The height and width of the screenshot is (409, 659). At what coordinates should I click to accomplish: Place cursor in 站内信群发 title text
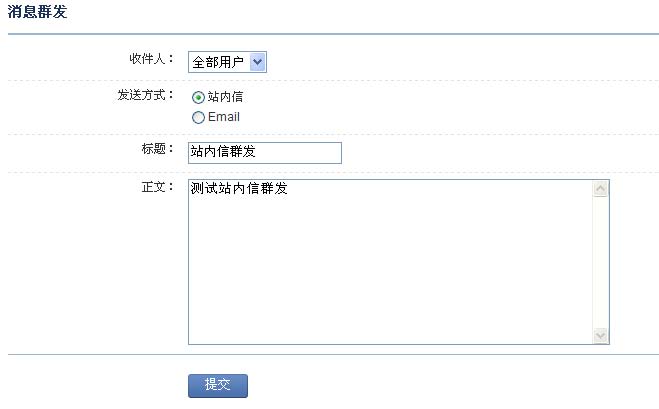(223, 151)
